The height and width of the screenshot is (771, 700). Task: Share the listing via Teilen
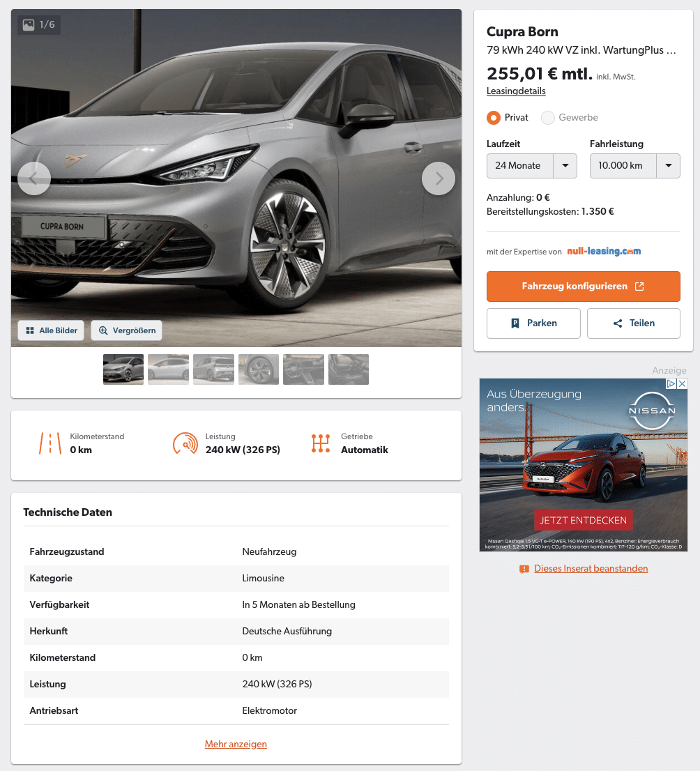coord(634,323)
